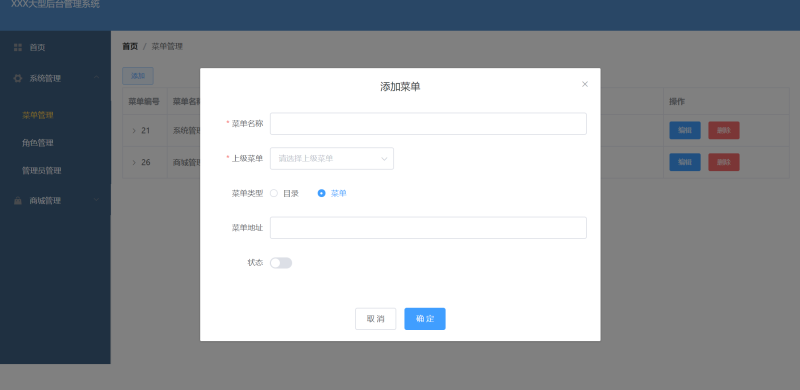
Task: Click the 菜单编号 column header
Action: 144,102
